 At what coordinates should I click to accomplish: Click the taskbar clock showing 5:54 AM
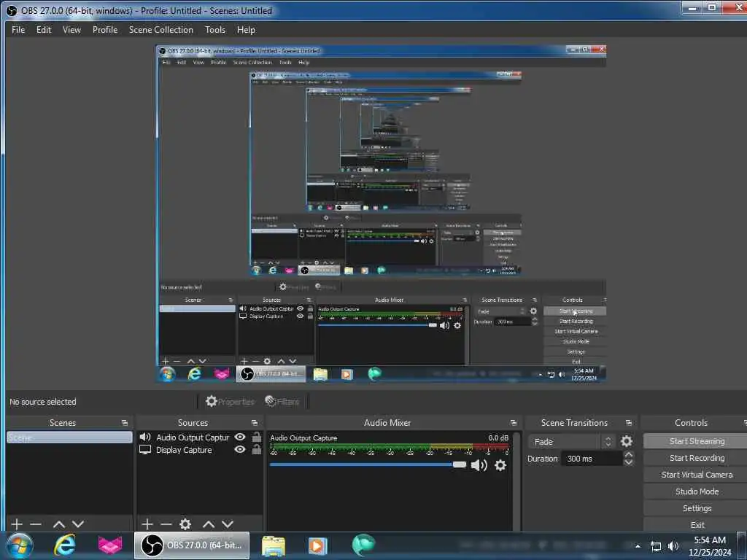tap(710, 545)
